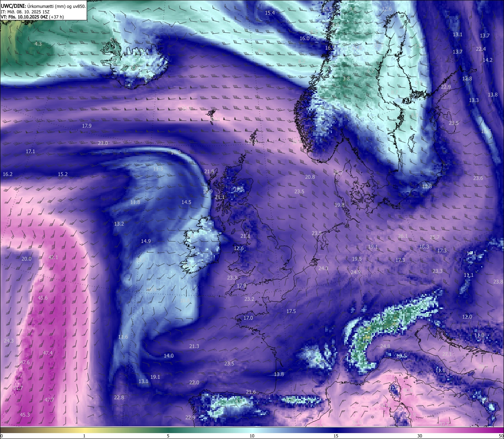The image size is (504, 439).
Task: Click the 24.9 value label
Action: click(x=356, y=272)
